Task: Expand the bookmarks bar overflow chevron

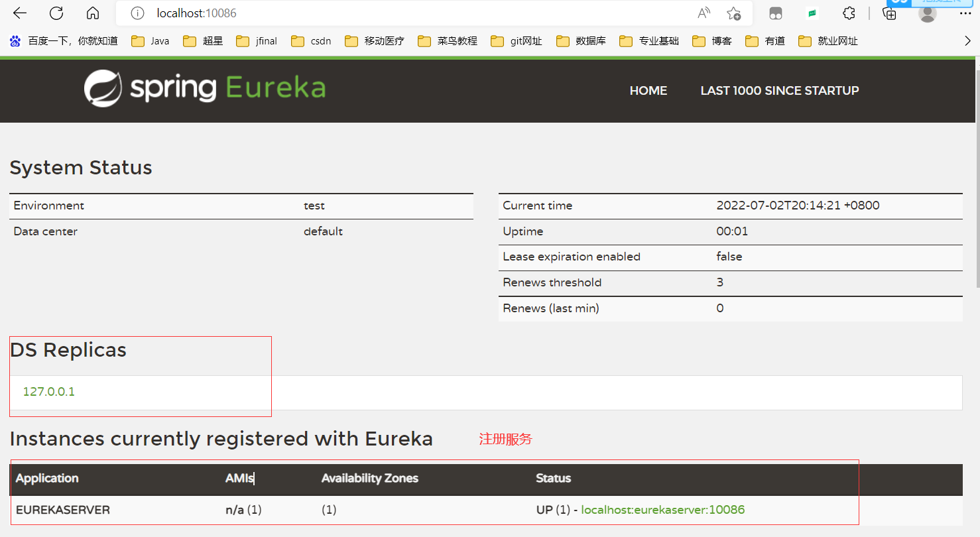Action: point(967,41)
